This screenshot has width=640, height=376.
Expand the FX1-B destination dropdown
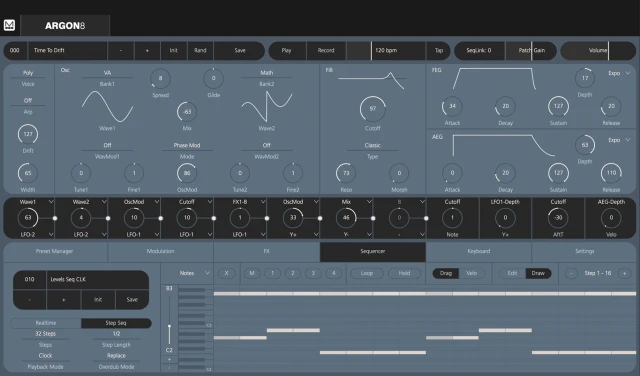click(x=263, y=202)
